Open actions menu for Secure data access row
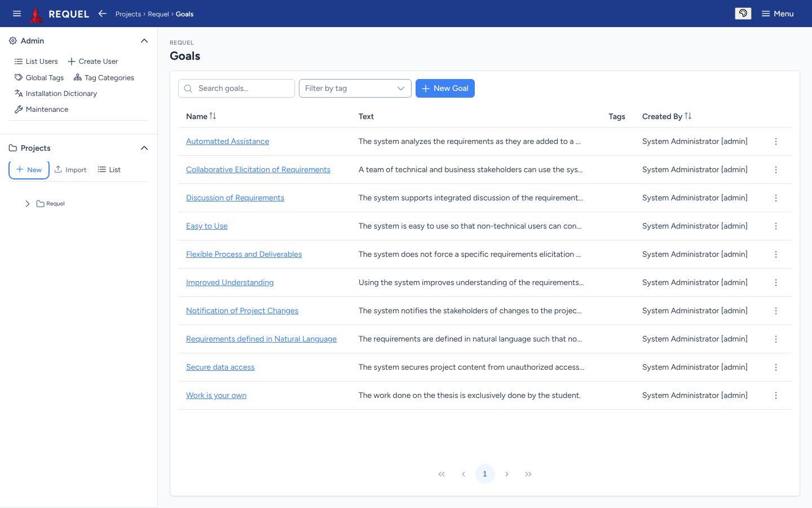The width and height of the screenshot is (812, 508). point(776,367)
